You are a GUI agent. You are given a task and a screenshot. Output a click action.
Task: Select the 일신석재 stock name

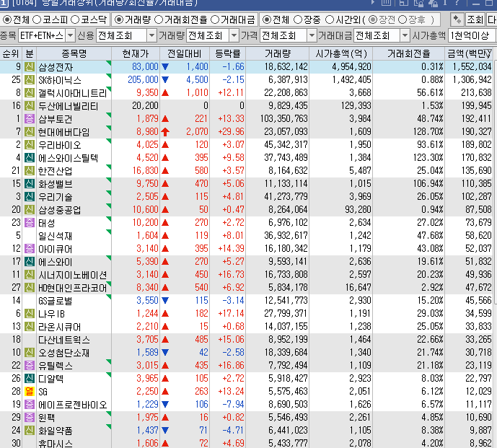56,236
